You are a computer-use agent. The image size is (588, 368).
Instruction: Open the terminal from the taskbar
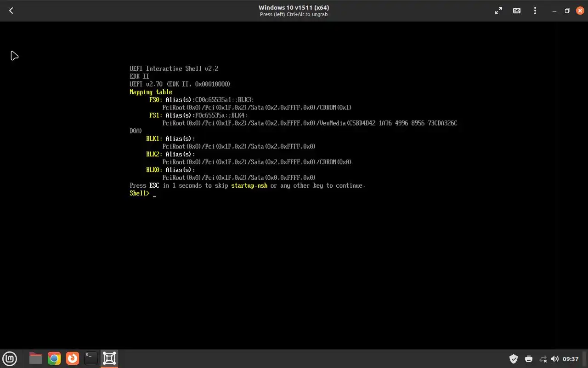pos(91,358)
